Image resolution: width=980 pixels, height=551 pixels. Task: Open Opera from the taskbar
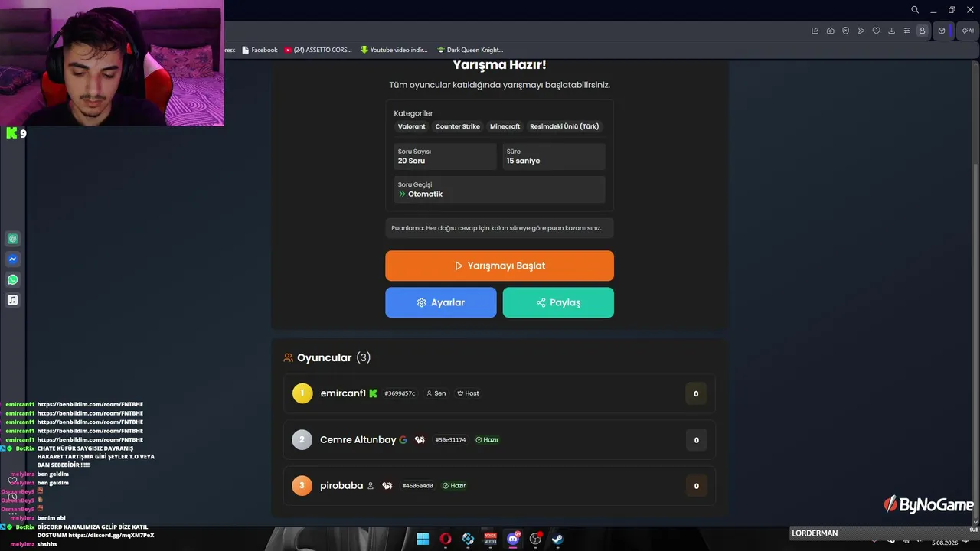click(x=446, y=539)
